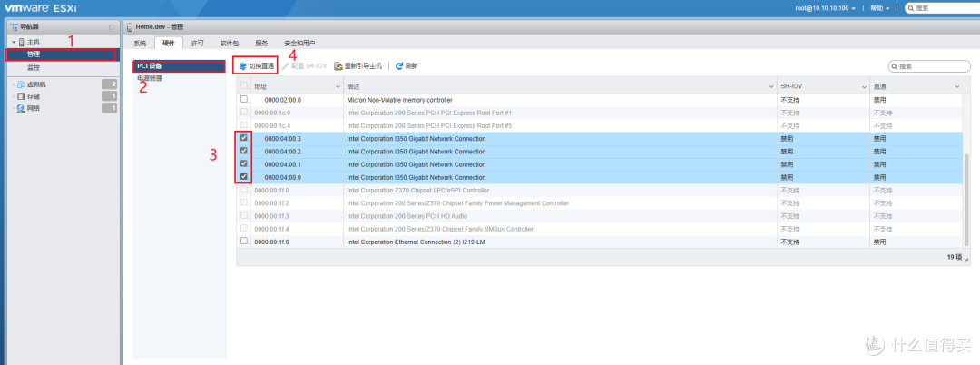The width and height of the screenshot is (980, 365).
Task: Select the 虚拟机 icon in navigator
Action: click(x=21, y=84)
